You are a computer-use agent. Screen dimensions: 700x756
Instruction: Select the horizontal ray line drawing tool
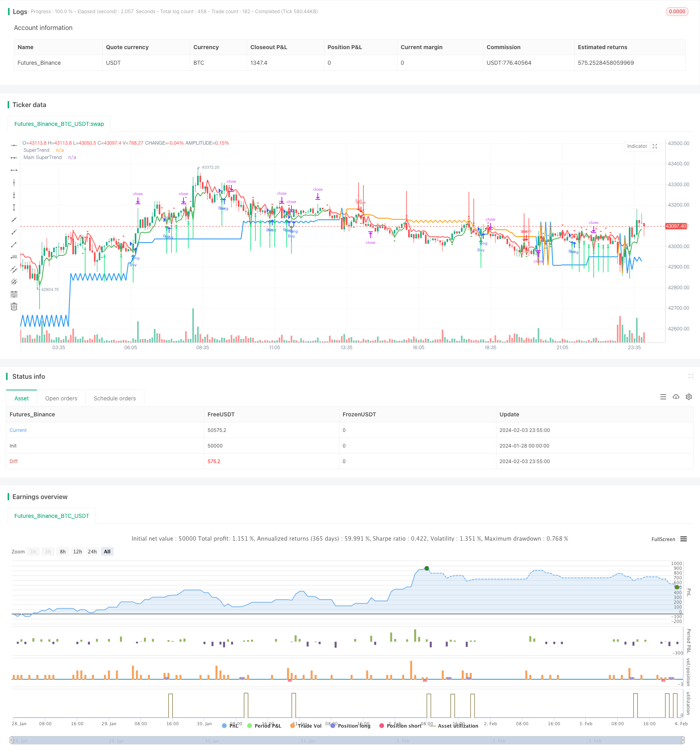tap(14, 158)
